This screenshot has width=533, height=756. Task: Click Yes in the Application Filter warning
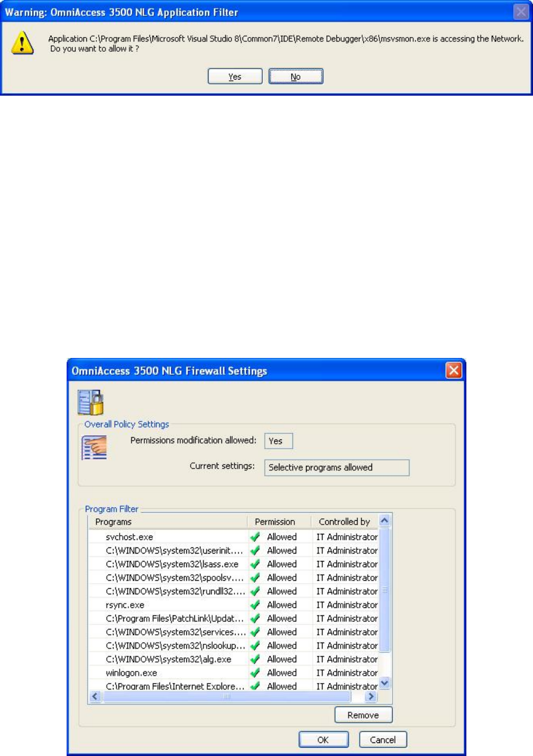tap(235, 77)
